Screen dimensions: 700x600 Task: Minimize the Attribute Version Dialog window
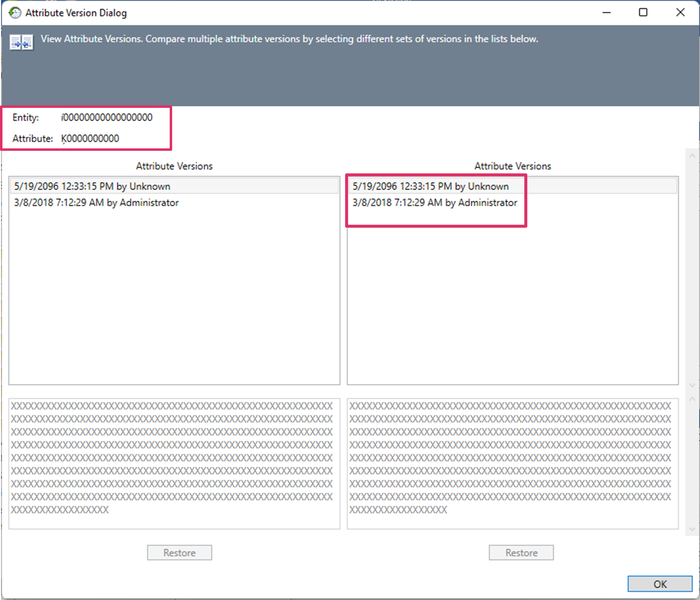[606, 13]
